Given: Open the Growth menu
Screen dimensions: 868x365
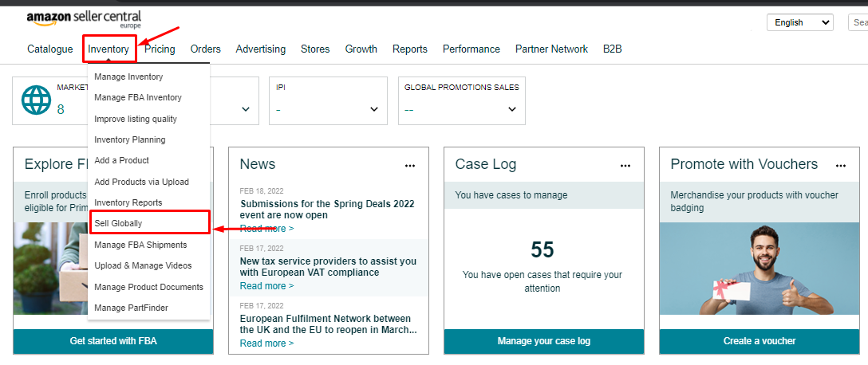Looking at the screenshot, I should click(361, 49).
